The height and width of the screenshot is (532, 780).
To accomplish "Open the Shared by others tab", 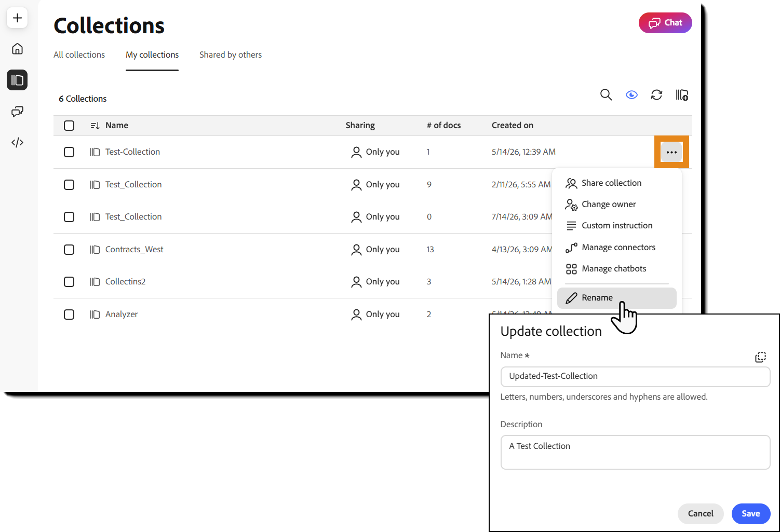I will pos(231,54).
